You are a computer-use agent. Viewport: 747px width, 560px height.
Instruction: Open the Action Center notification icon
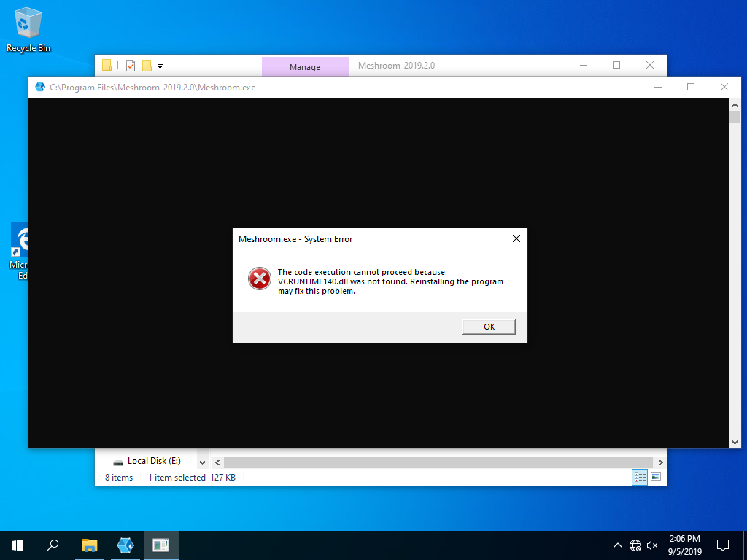722,545
